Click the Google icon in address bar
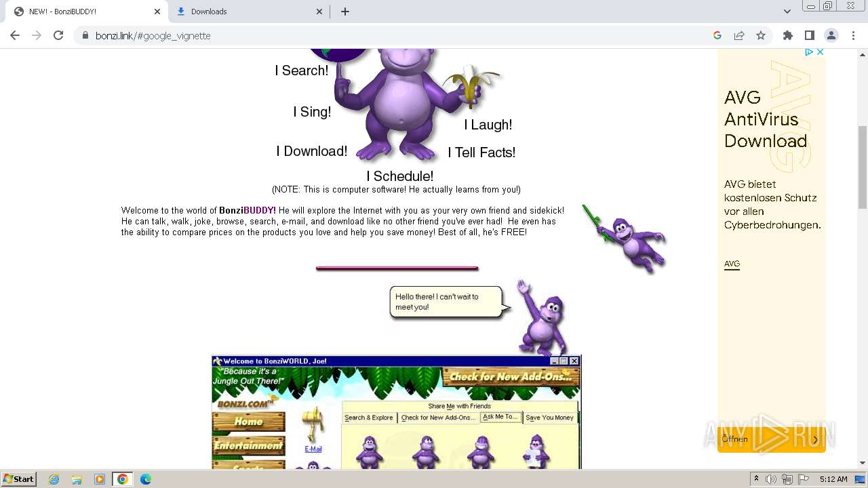The height and width of the screenshot is (488, 868). (x=717, y=35)
